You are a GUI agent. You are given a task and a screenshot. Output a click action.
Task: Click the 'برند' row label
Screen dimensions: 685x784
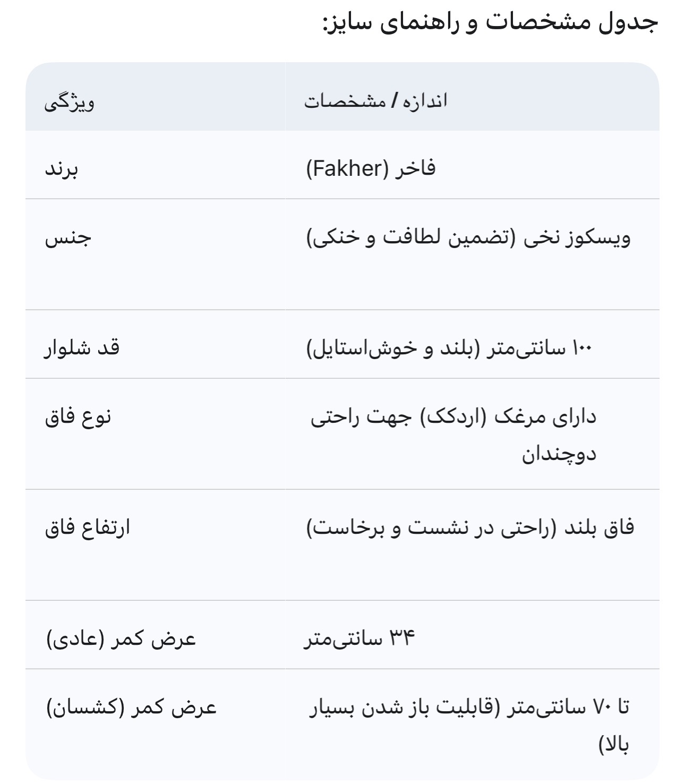[x=61, y=169]
